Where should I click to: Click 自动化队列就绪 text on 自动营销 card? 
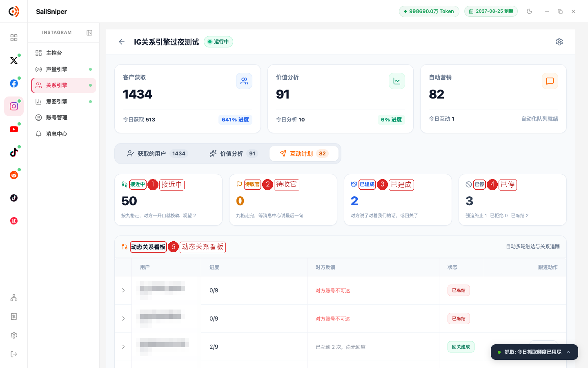(539, 119)
